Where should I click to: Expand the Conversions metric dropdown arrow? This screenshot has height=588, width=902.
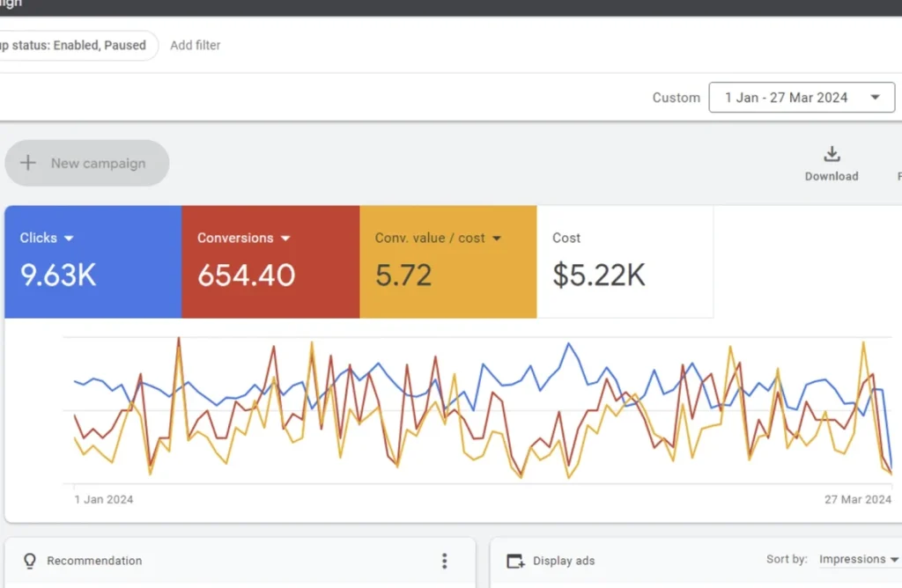[285, 239]
